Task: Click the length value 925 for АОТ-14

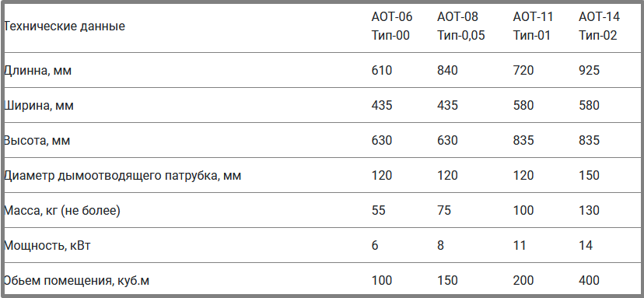Action: (x=589, y=70)
